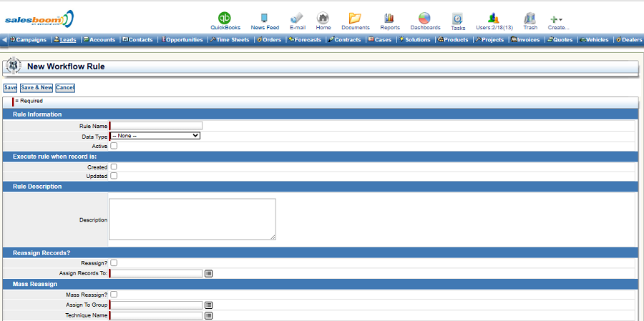
Task: Switch to the Opportunities tab
Action: click(184, 40)
